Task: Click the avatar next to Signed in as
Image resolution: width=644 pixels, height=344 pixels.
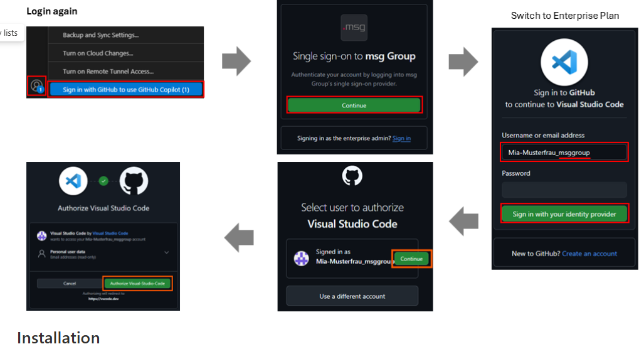Action: coord(302,259)
